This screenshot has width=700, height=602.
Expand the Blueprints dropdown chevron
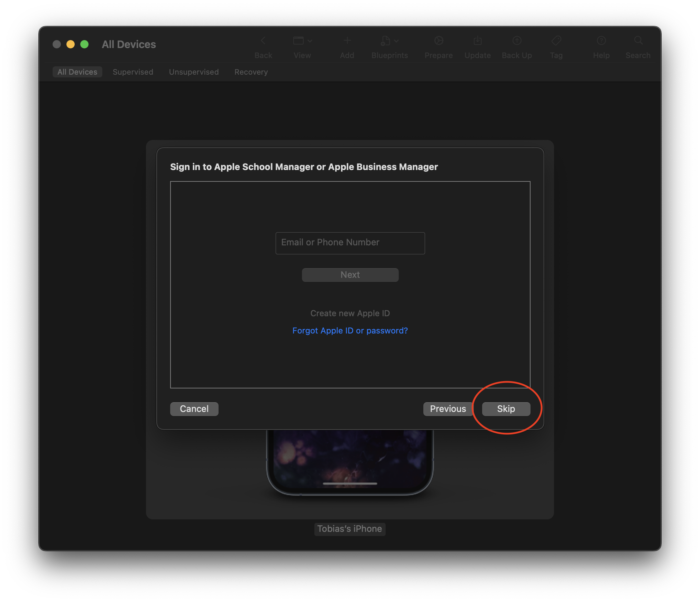pyautogui.click(x=397, y=40)
